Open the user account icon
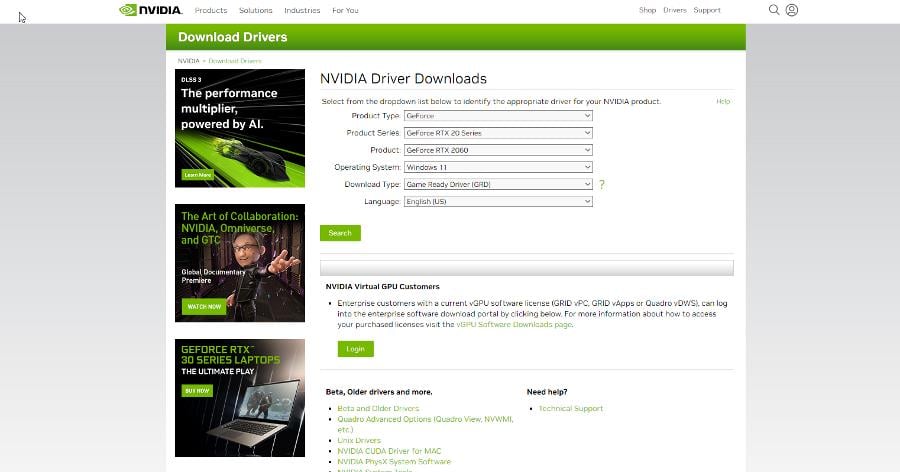Viewport: 900px width, 472px height. 792,10
